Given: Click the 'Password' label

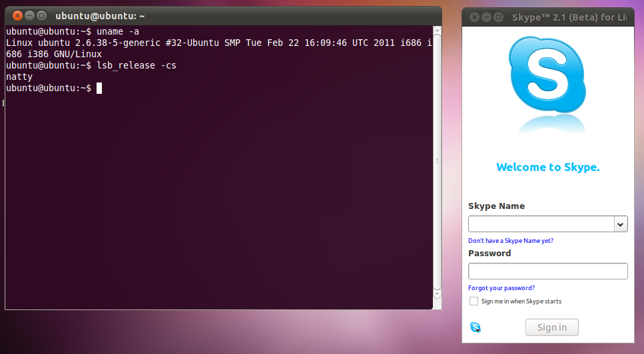Looking at the screenshot, I should tap(489, 253).
